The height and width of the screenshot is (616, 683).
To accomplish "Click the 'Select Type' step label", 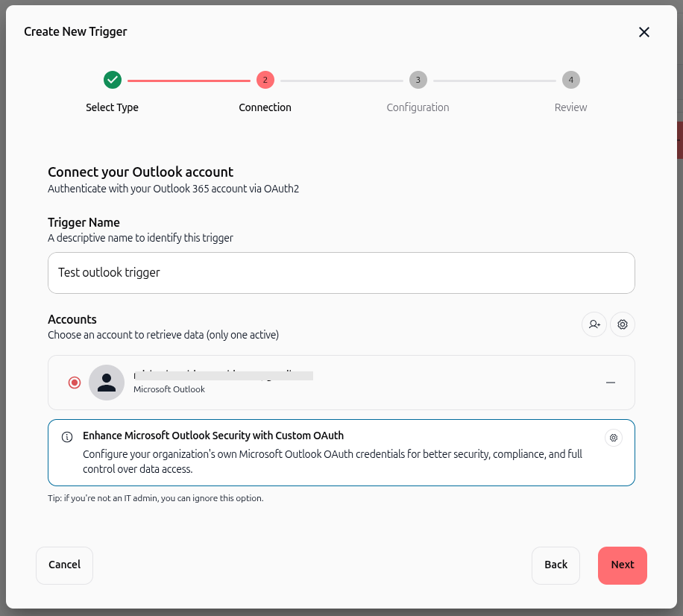I will [x=112, y=107].
